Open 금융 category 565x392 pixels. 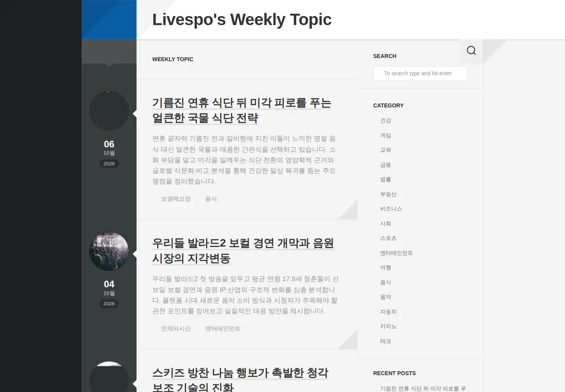coord(386,165)
